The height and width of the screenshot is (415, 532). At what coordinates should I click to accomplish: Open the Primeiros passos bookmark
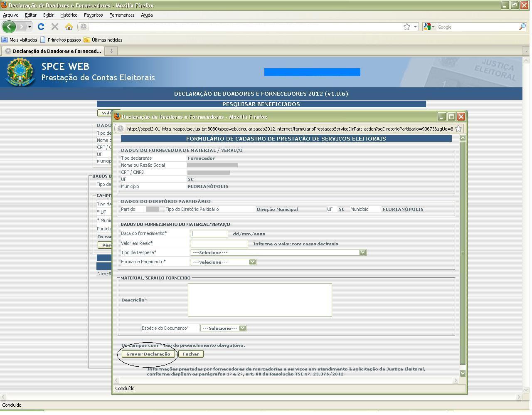click(61, 40)
